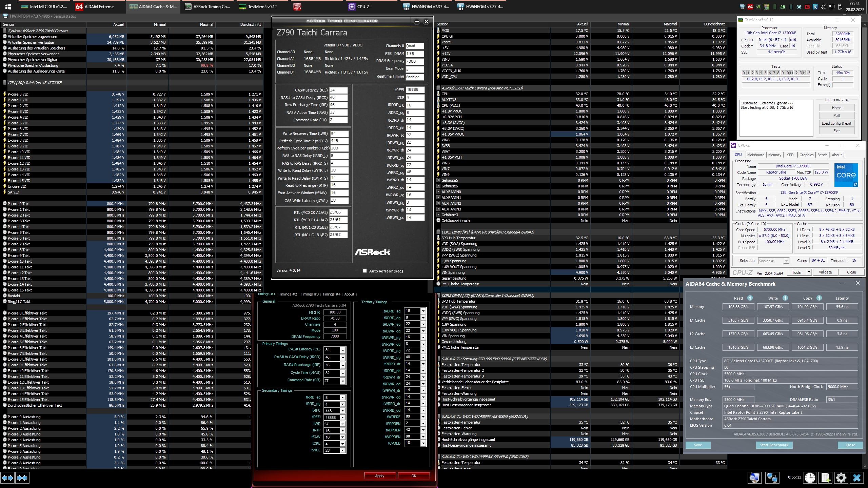Open HWiNFO clock timer icon in bottom toolbar
868x488 pixels.
tap(810, 478)
